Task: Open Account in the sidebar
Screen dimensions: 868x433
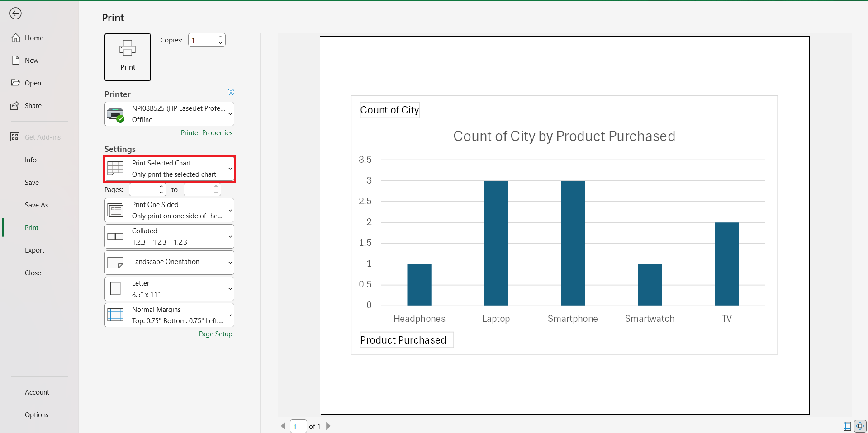Action: [x=37, y=392]
